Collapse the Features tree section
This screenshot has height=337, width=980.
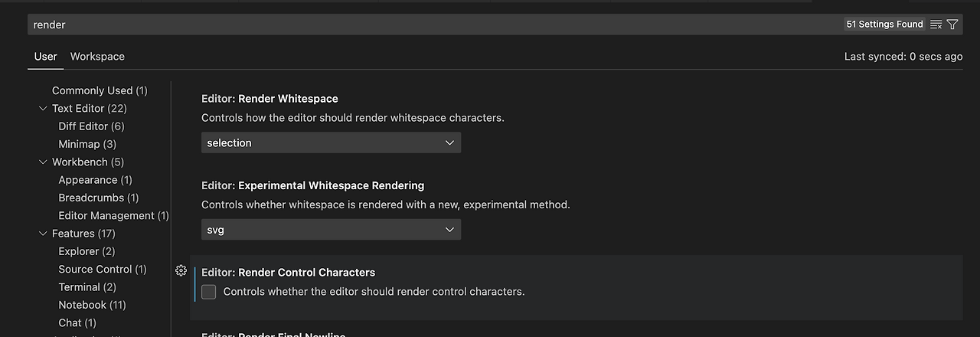point(44,234)
